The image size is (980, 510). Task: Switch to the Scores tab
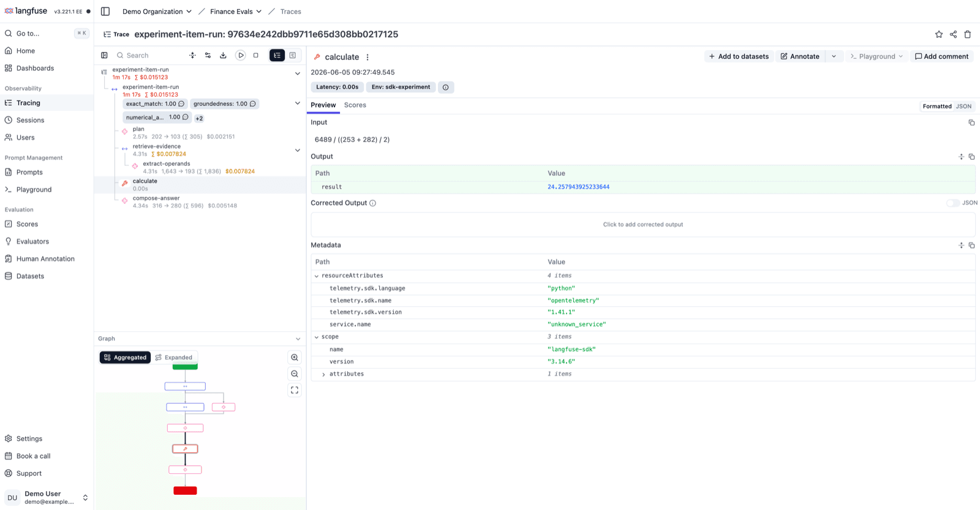click(x=355, y=105)
